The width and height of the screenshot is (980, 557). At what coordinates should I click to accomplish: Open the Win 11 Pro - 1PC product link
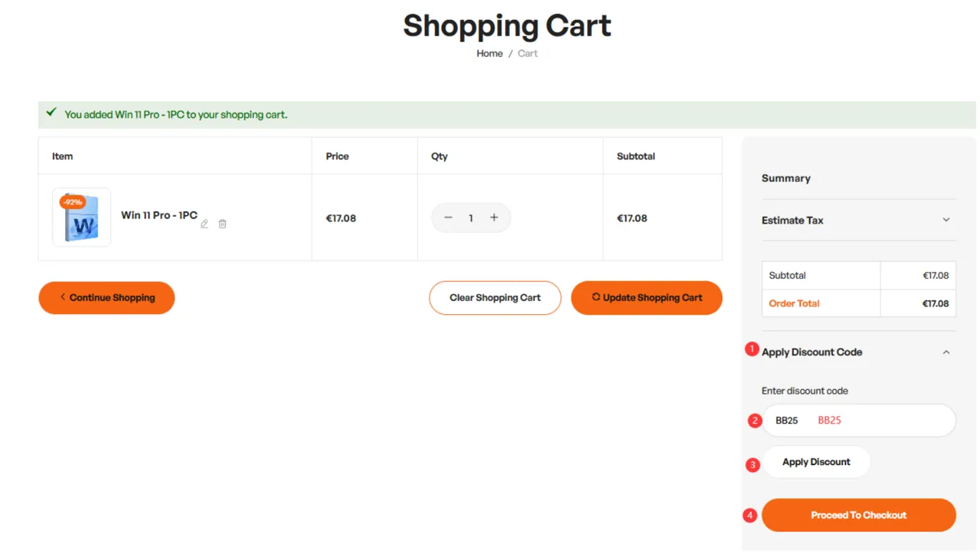coord(159,215)
